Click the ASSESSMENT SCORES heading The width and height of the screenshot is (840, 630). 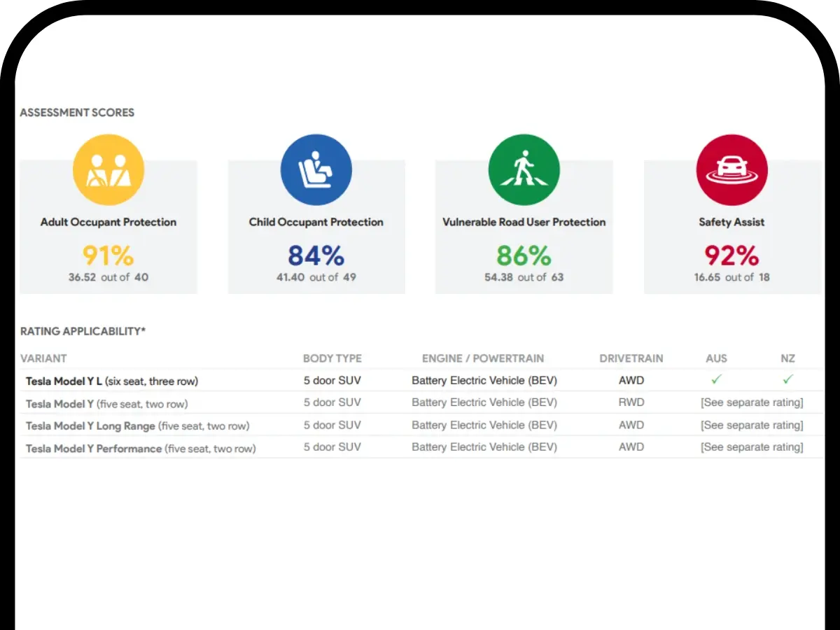click(77, 112)
